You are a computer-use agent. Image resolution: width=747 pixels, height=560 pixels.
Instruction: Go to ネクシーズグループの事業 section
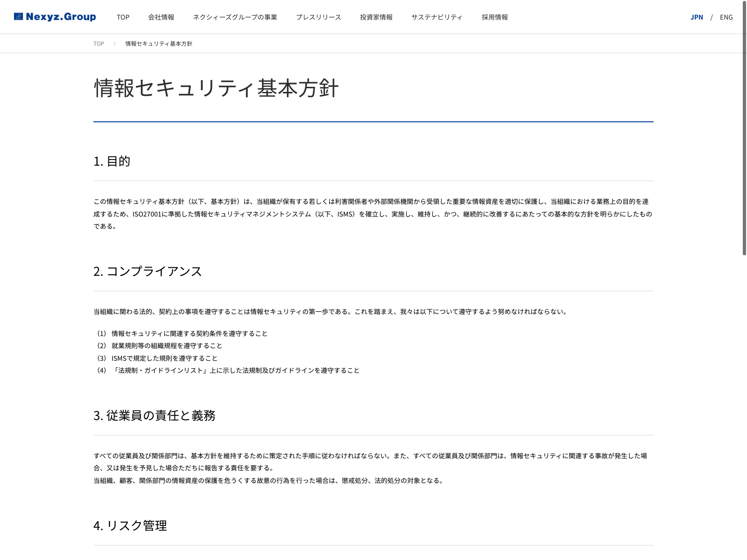click(235, 17)
